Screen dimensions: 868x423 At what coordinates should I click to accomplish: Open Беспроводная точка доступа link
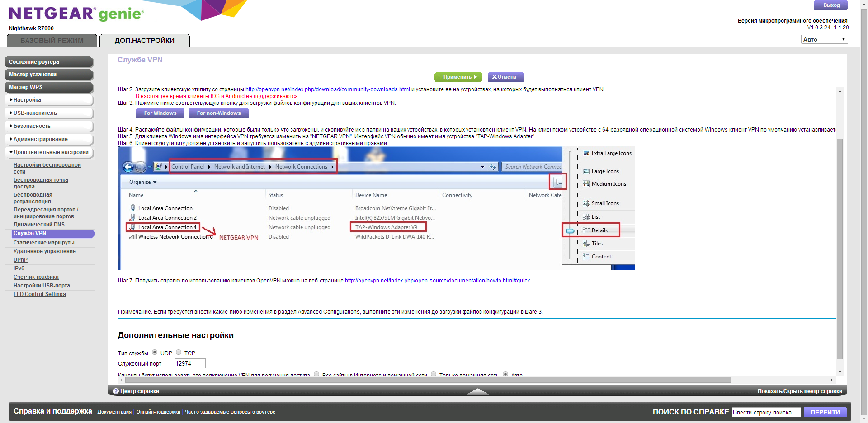point(41,183)
